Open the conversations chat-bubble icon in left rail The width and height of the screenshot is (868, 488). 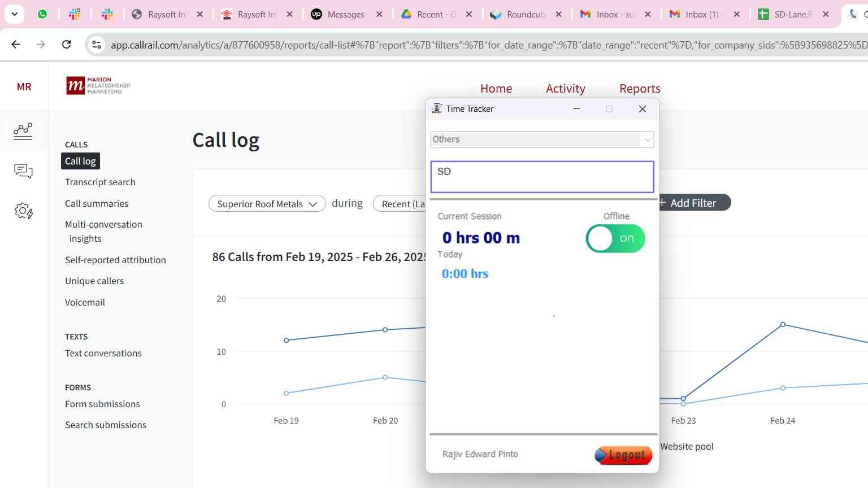[x=23, y=171]
